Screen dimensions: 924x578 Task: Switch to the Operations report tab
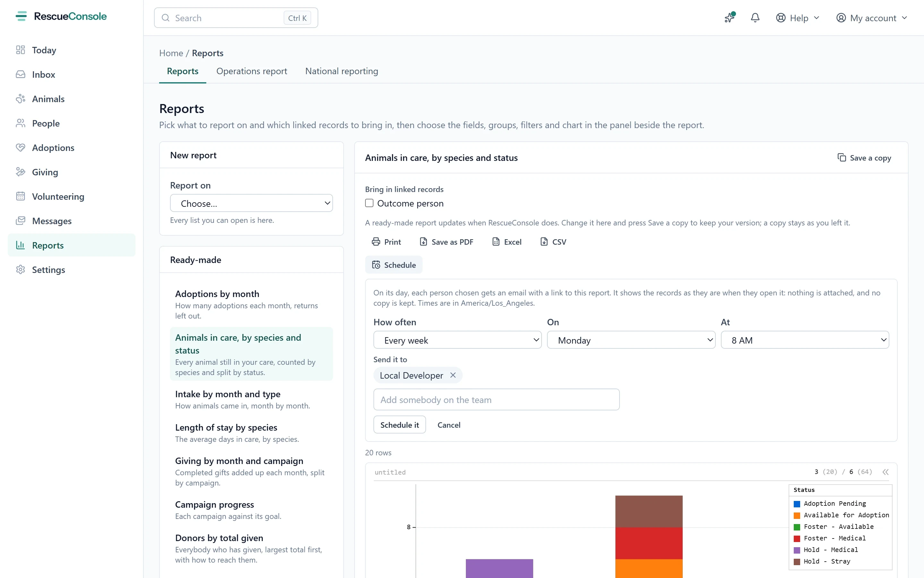[252, 71]
